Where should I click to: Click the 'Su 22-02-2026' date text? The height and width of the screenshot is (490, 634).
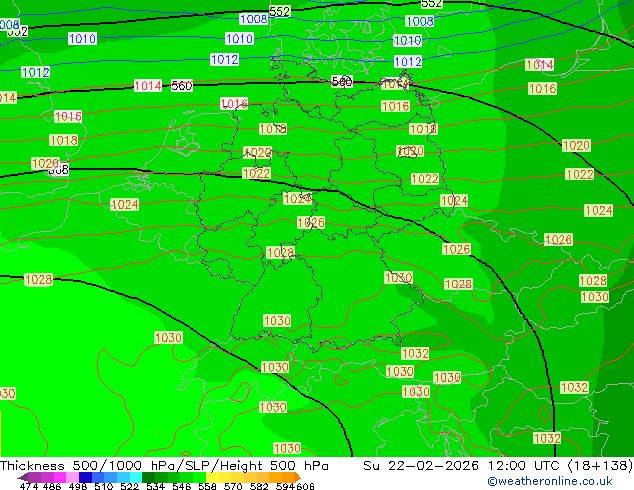421,466
